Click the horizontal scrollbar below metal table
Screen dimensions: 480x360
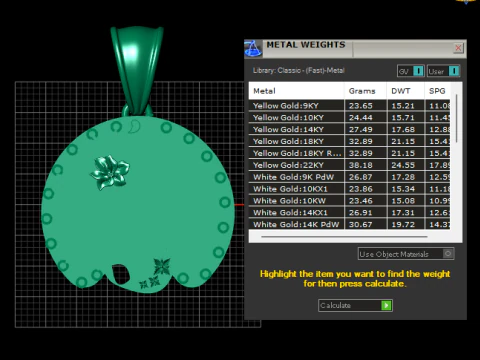click(x=344, y=237)
